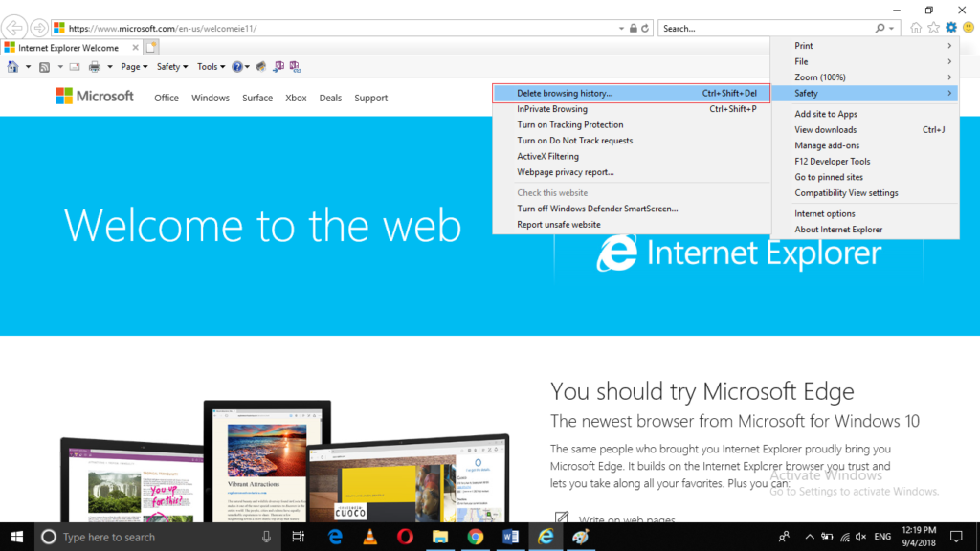The image size is (980, 551).
Task: Click the Home icon in the command bar
Action: click(x=13, y=66)
